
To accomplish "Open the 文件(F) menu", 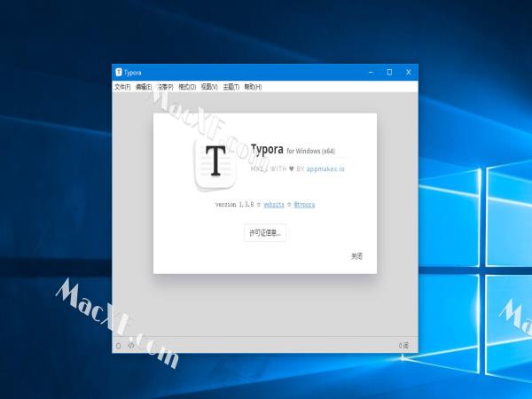I will (122, 87).
